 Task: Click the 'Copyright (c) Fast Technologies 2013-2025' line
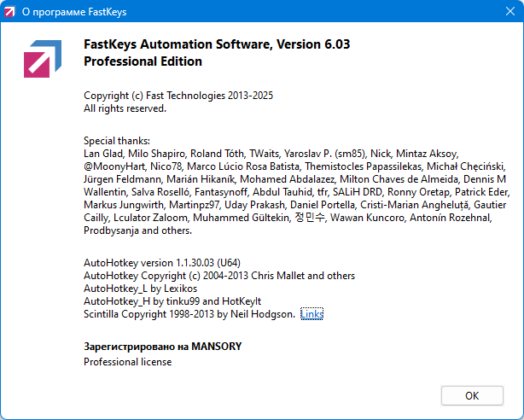(178, 96)
